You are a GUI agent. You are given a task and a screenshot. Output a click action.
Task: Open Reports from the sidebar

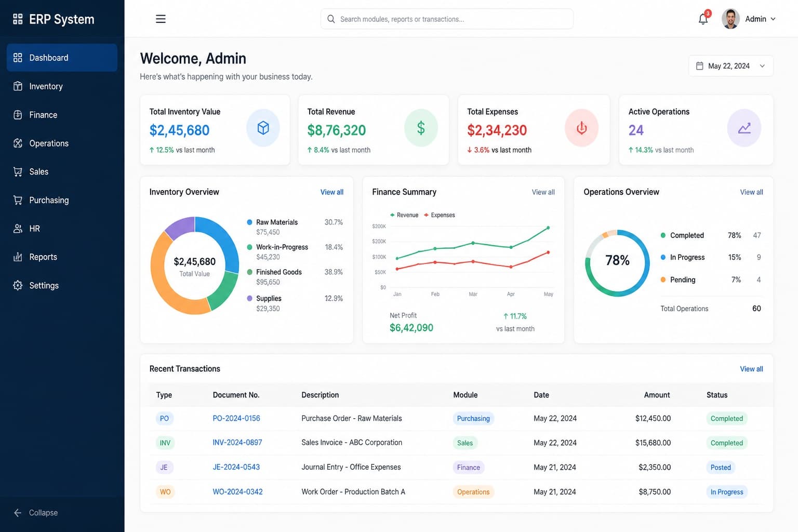[62, 257]
